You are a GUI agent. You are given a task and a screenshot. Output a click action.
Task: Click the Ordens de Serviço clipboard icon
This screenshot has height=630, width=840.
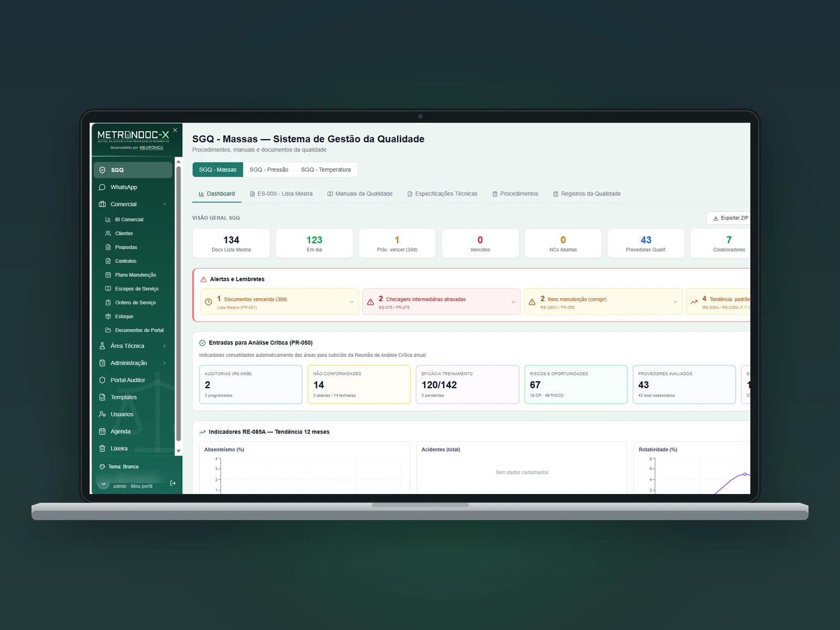pyautogui.click(x=108, y=302)
